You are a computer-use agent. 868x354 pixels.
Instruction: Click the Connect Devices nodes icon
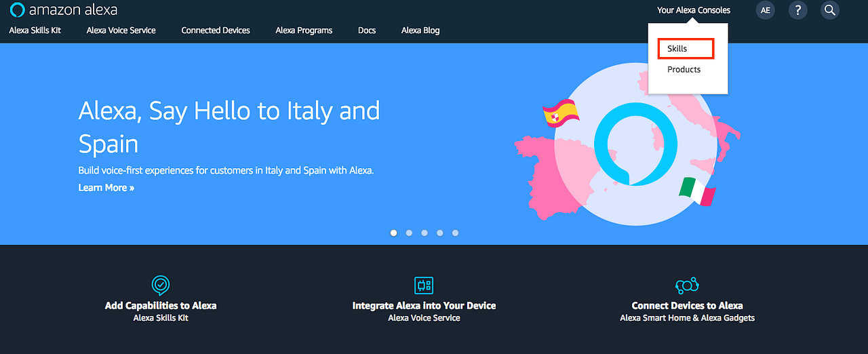[x=687, y=285]
